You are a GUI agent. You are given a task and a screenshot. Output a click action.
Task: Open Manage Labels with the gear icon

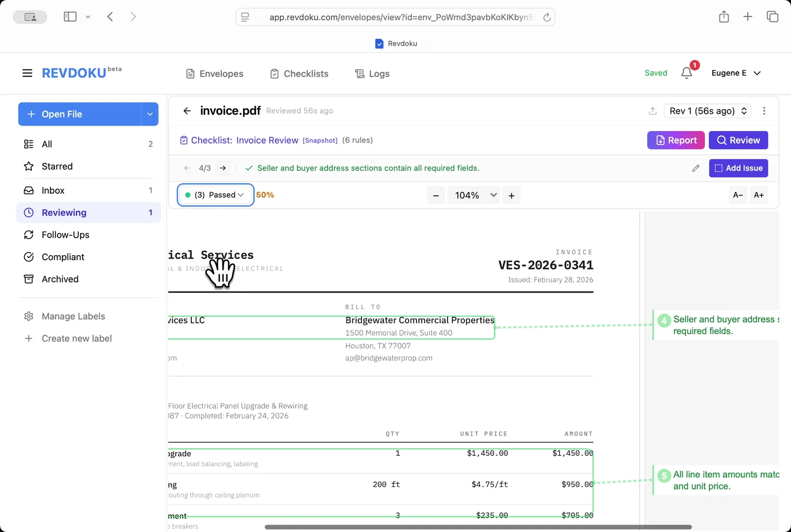29,316
